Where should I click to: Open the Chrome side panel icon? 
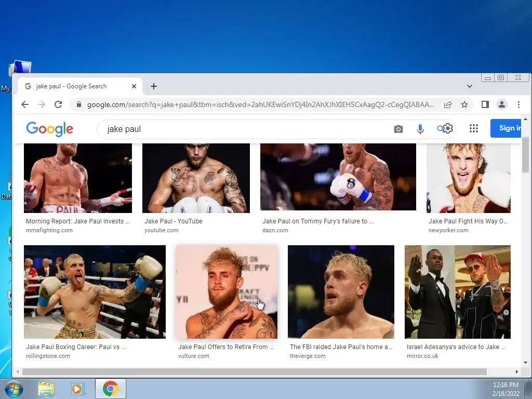tap(485, 104)
